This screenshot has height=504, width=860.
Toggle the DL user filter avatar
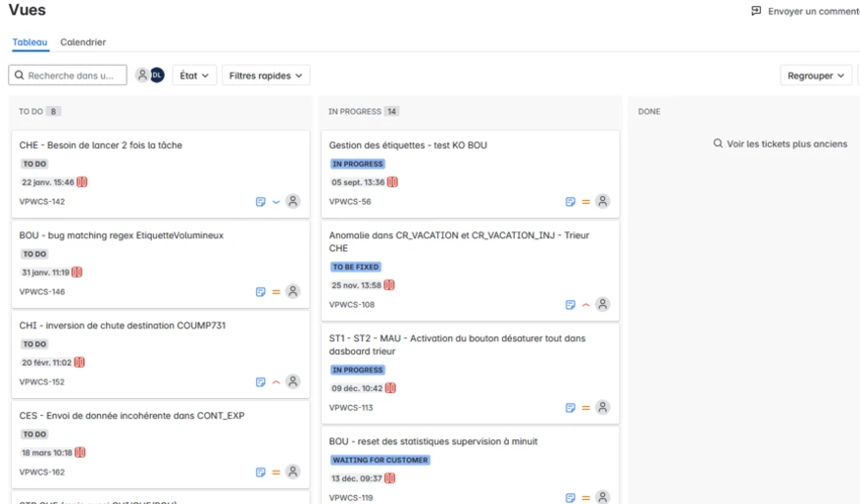(158, 76)
